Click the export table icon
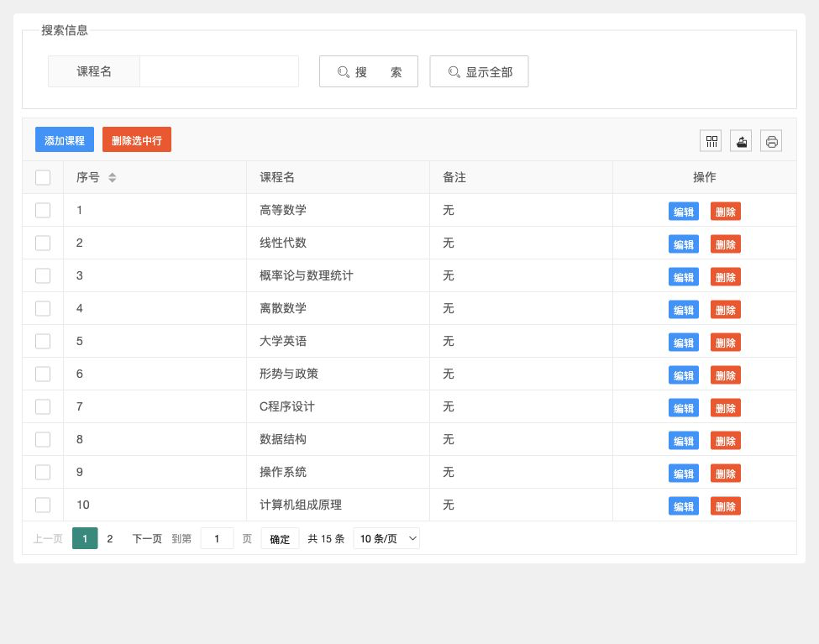 coord(741,141)
